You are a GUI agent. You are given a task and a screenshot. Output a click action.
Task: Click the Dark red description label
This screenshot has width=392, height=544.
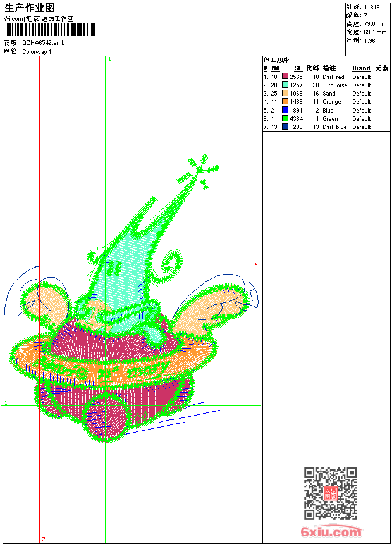click(333, 77)
